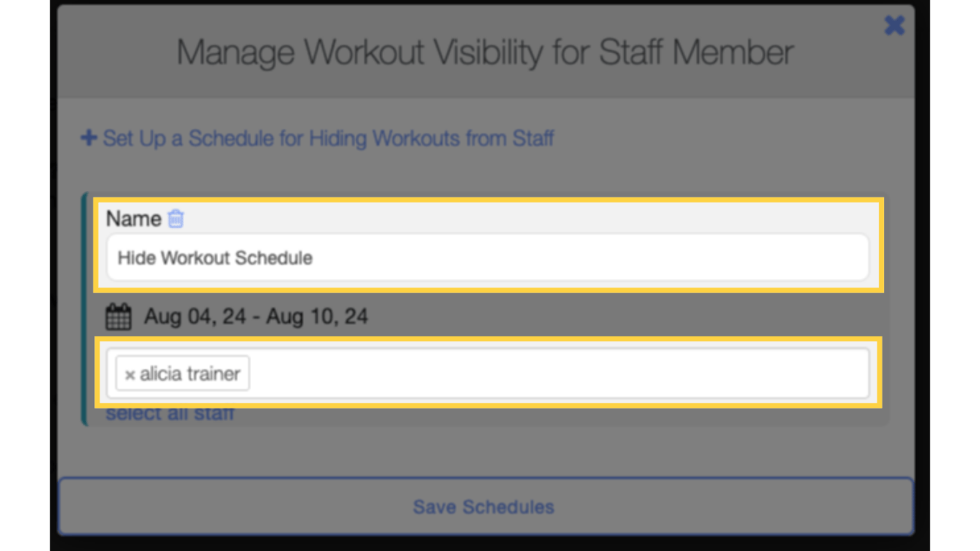
Task: Click the plus icon before the schedule link
Action: tap(88, 138)
